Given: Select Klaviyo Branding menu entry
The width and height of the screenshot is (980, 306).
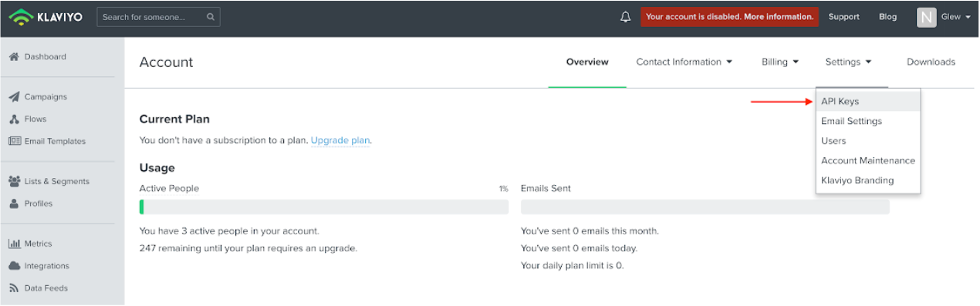Looking at the screenshot, I should tap(868, 180).
